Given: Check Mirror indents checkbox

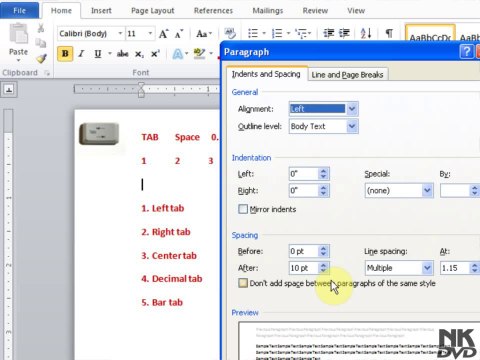Looking at the screenshot, I should 243,209.
